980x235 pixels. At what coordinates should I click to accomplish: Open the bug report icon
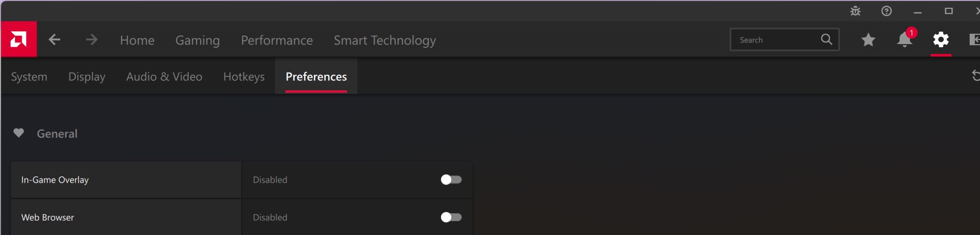pos(855,11)
